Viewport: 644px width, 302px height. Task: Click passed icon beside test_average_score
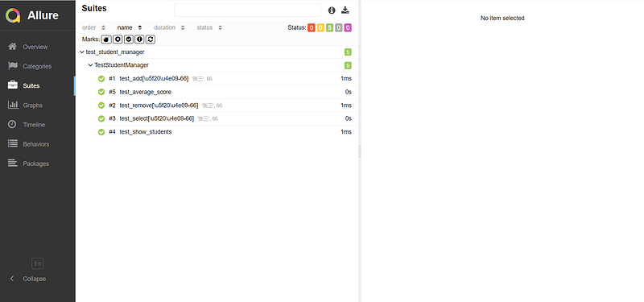click(x=101, y=92)
